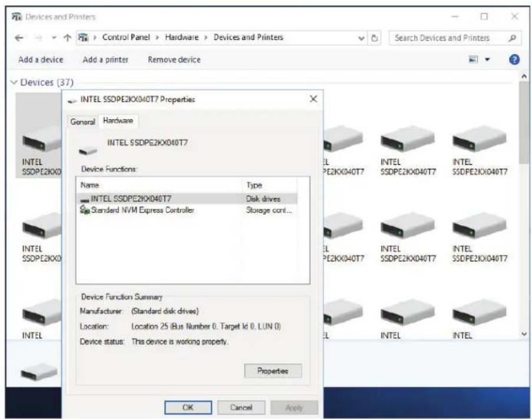Select first-row INTEL drive, far right

480,151
